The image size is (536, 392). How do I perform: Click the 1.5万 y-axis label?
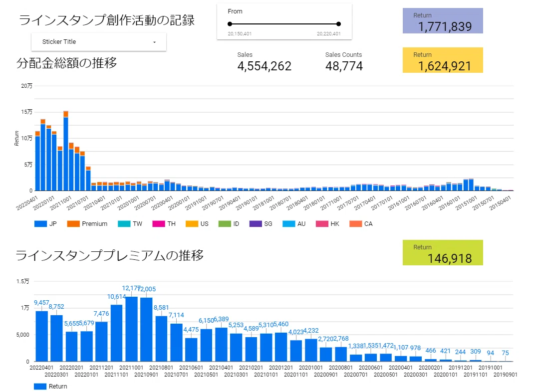coord(23,281)
